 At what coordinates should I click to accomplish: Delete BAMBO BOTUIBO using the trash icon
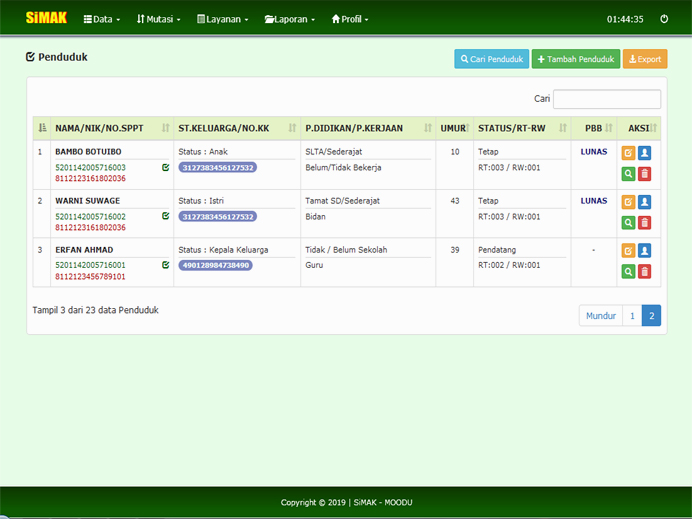pos(644,174)
